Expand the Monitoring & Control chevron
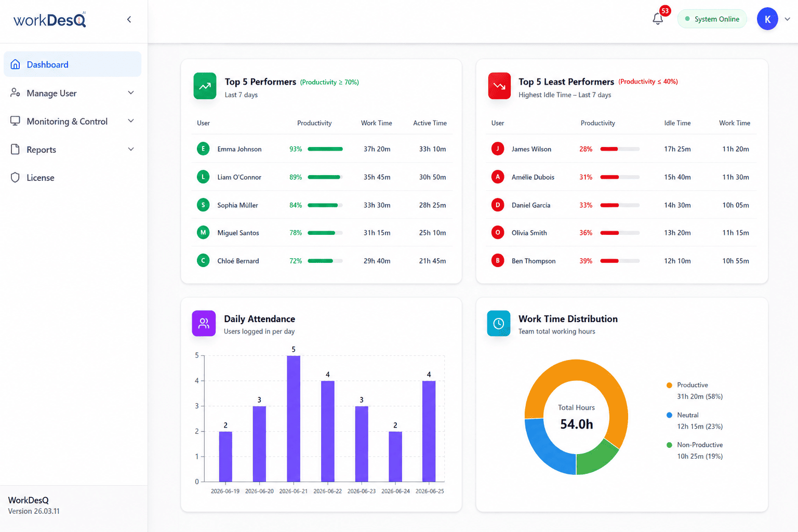This screenshot has height=532, width=798. click(131, 121)
